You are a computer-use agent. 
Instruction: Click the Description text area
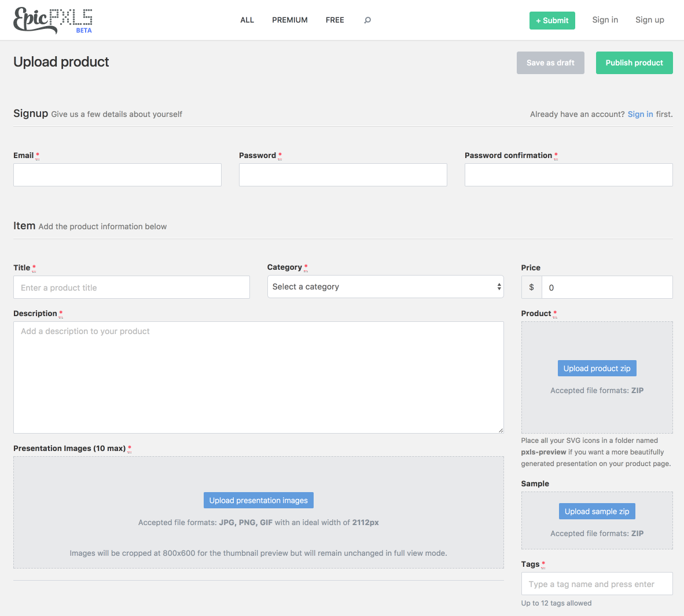click(258, 377)
